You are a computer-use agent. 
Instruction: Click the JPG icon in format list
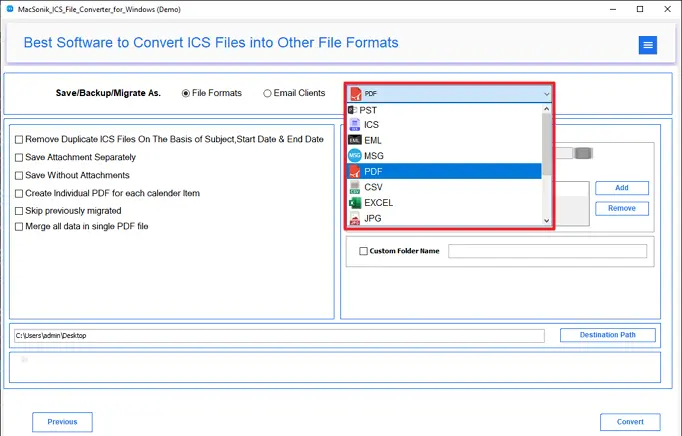click(x=354, y=218)
